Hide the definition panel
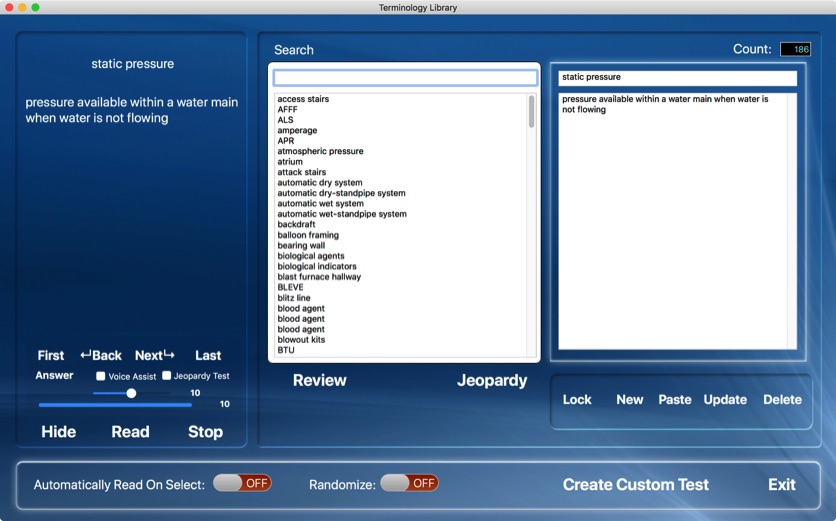 coord(59,431)
